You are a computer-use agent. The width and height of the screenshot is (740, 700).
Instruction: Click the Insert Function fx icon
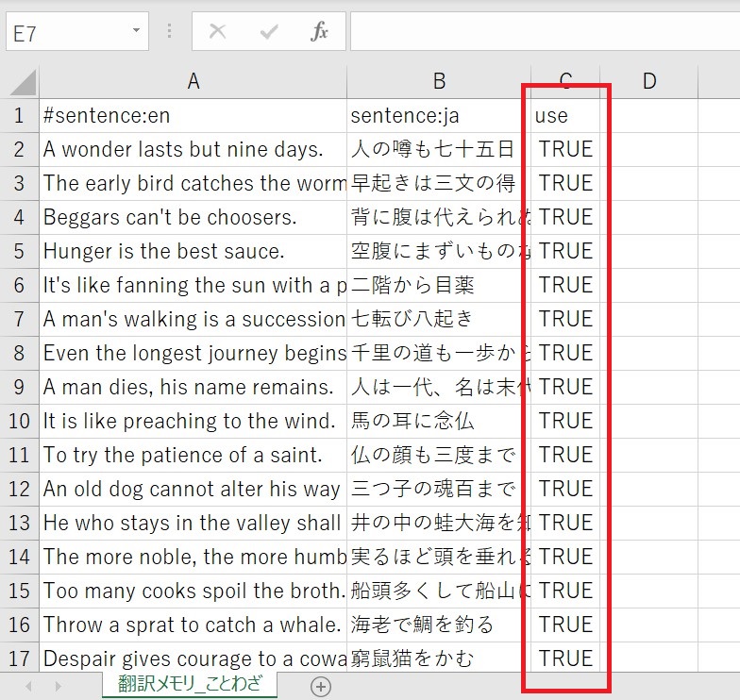[x=320, y=32]
